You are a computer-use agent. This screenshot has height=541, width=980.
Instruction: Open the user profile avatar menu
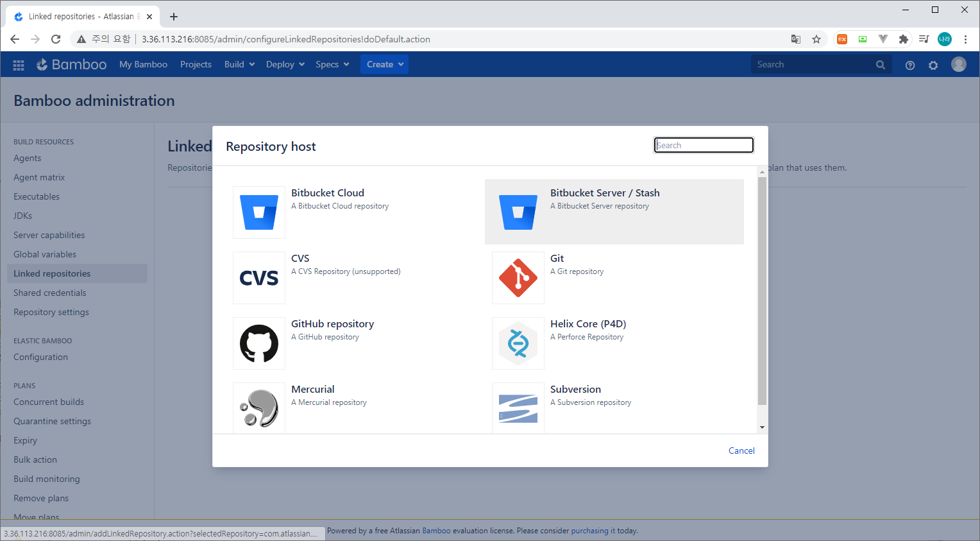[959, 64]
